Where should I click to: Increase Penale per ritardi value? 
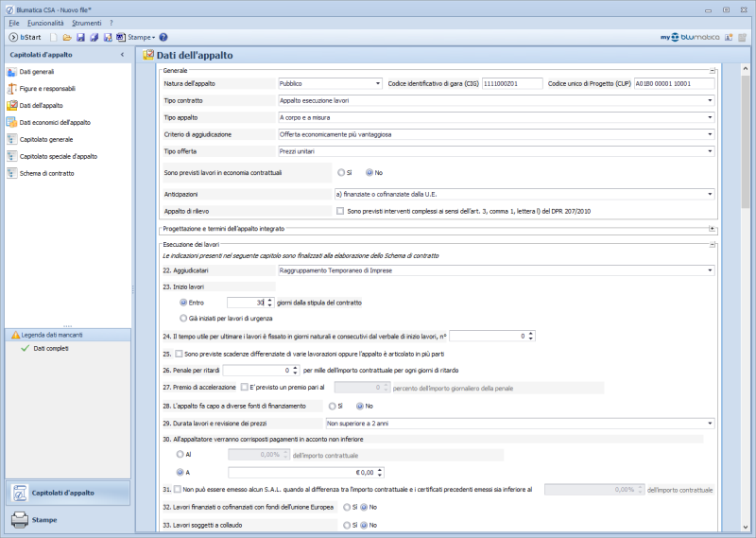(x=296, y=368)
